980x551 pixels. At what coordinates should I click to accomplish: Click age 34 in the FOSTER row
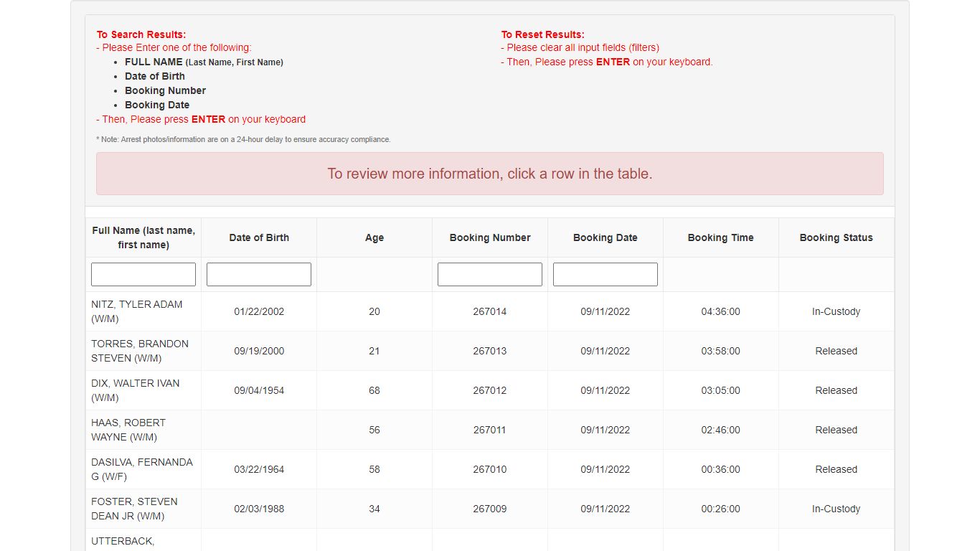click(x=374, y=509)
